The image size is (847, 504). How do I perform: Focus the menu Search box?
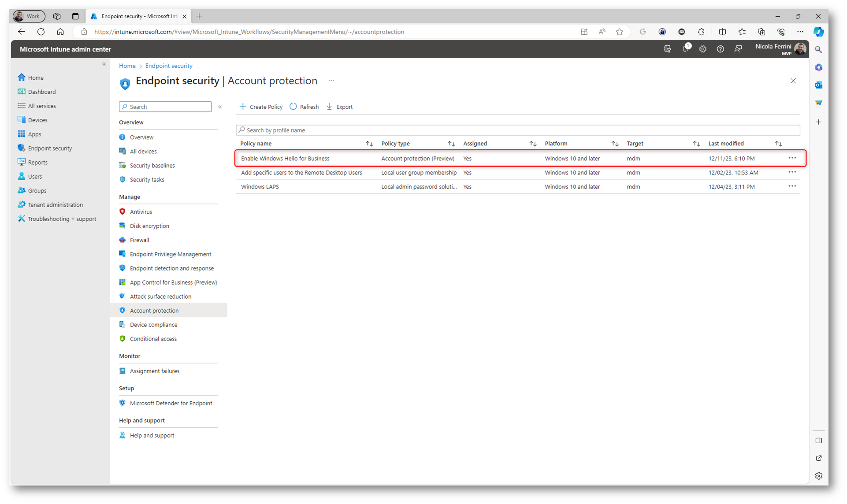[x=165, y=107]
